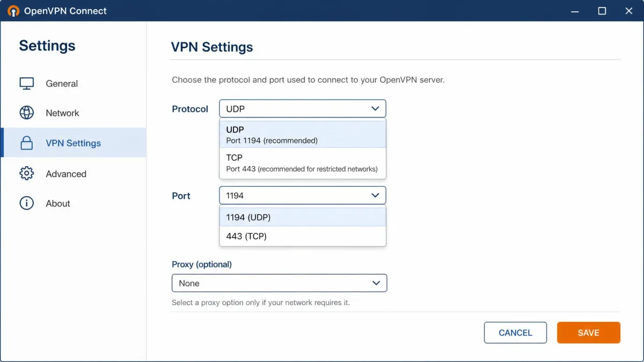The image size is (644, 362).
Task: Minimize the OpenVPN Connect window
Action: 574,11
